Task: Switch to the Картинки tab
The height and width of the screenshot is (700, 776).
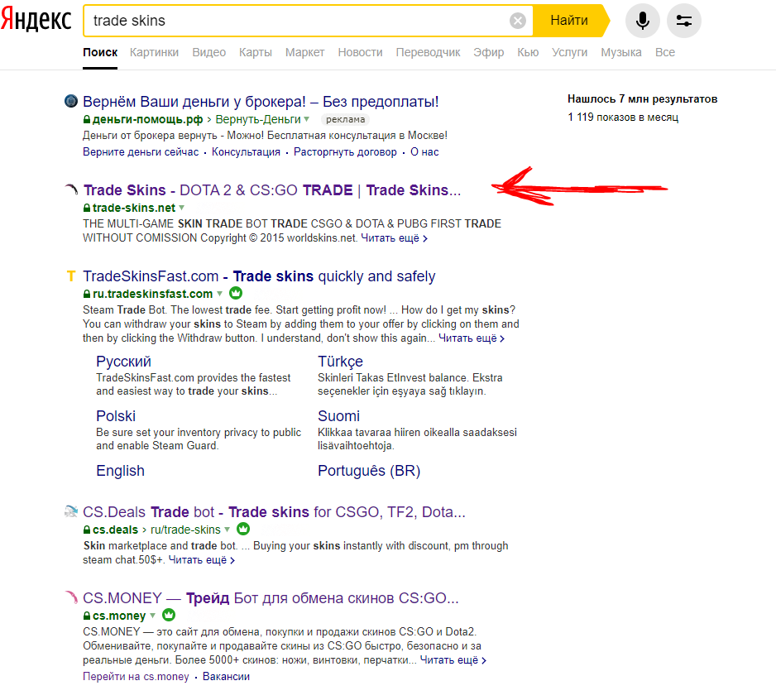Action: point(154,52)
